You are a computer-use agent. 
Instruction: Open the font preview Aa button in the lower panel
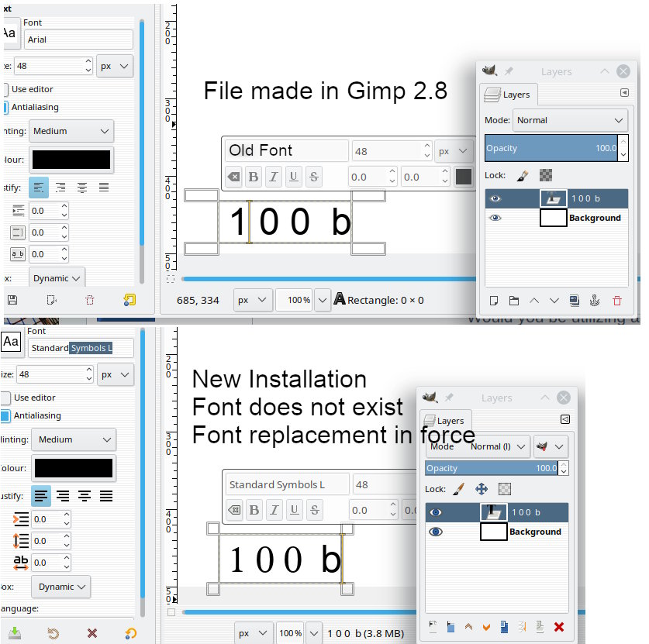11,342
